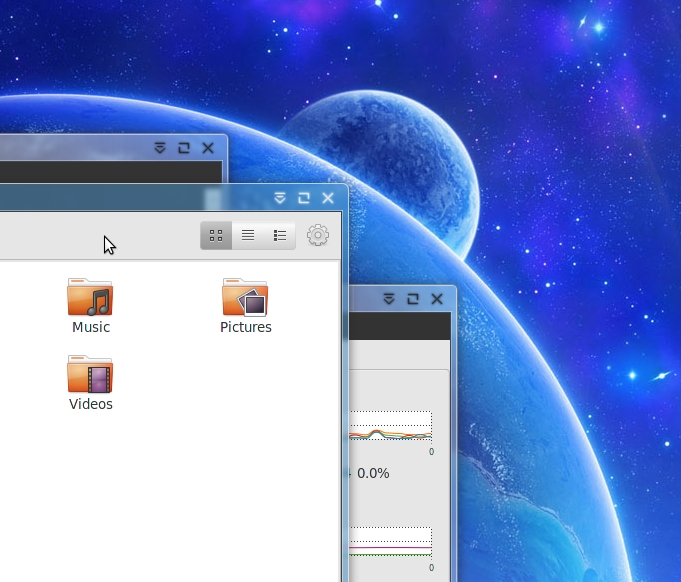
Task: Open the Pictures folder icon
Action: tap(245, 297)
